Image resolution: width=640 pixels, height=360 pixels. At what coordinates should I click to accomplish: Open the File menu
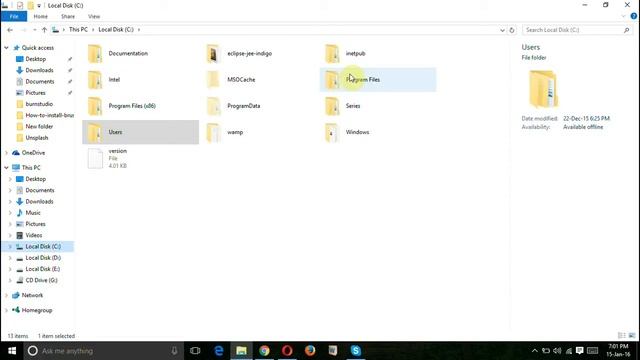pos(14,16)
